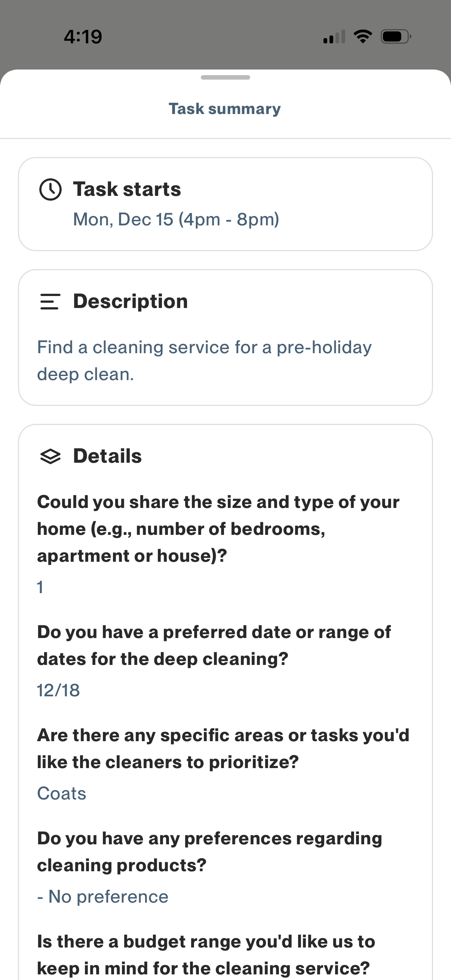This screenshot has width=451, height=980.
Task: Tap the budget range question
Action: tap(206, 955)
